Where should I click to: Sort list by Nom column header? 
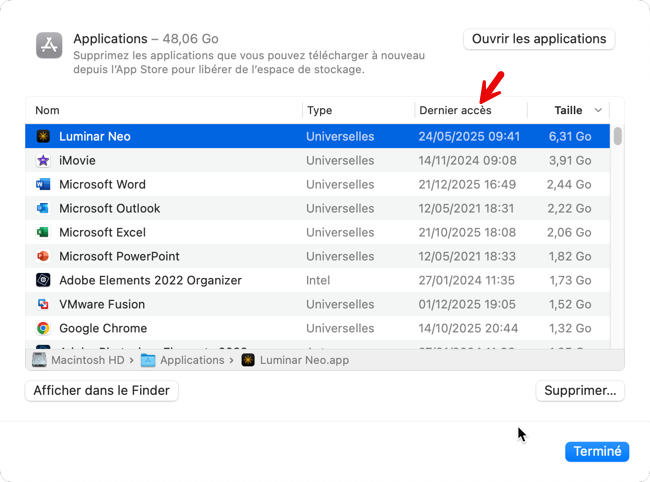click(47, 110)
